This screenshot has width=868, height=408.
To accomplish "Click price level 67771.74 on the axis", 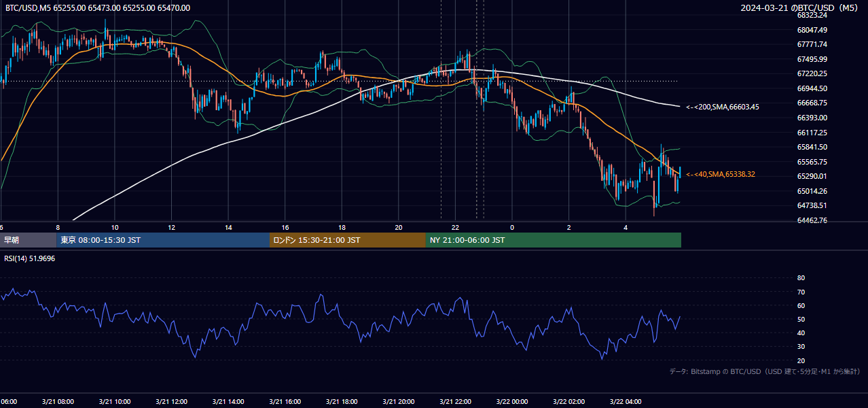I will [812, 44].
